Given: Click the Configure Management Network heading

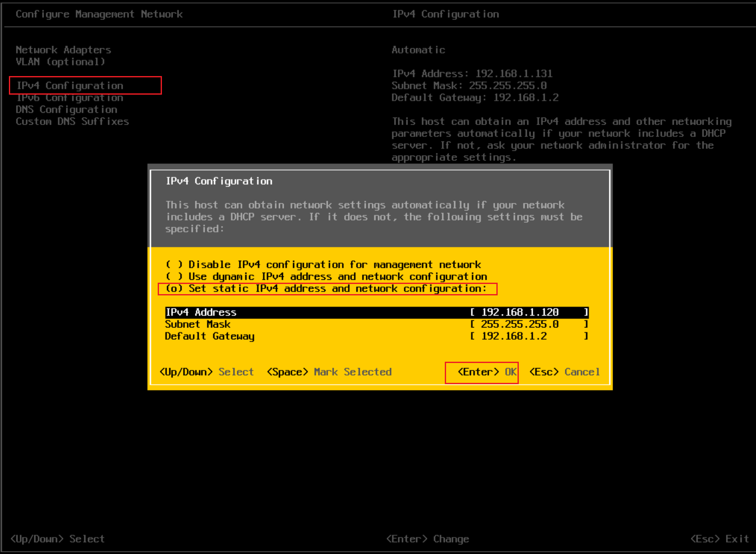Looking at the screenshot, I should coord(99,14).
